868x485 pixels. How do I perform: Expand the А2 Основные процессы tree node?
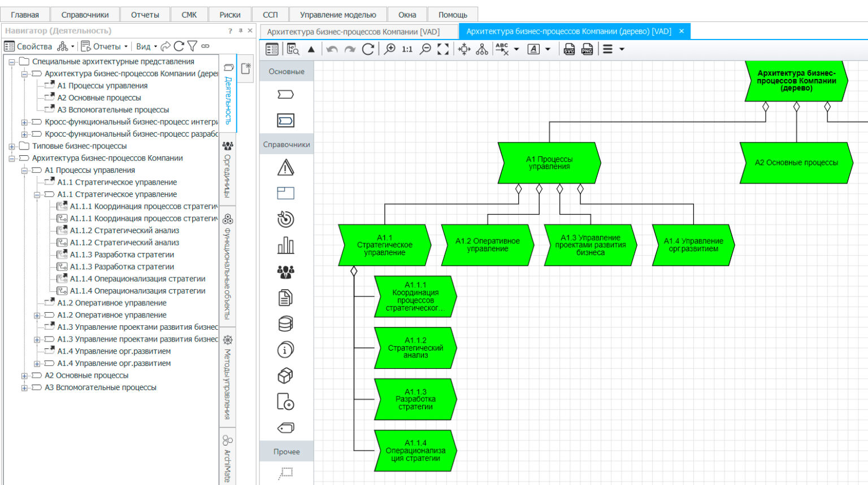click(23, 375)
